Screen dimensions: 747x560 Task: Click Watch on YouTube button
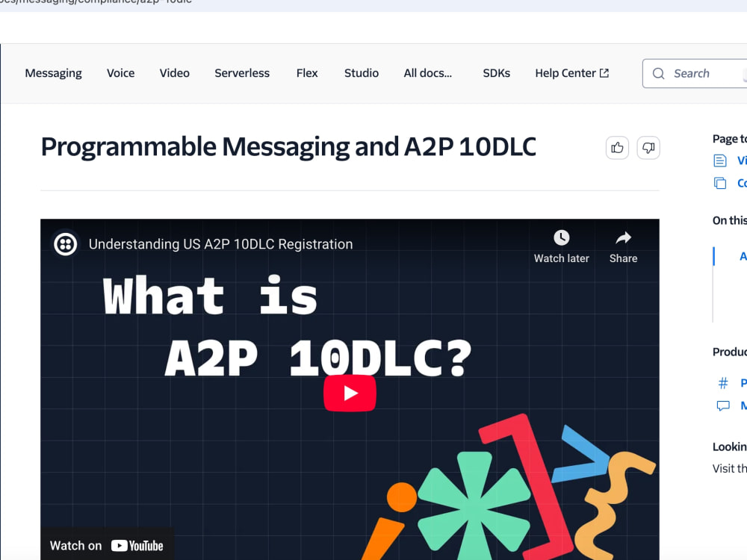click(x=107, y=546)
